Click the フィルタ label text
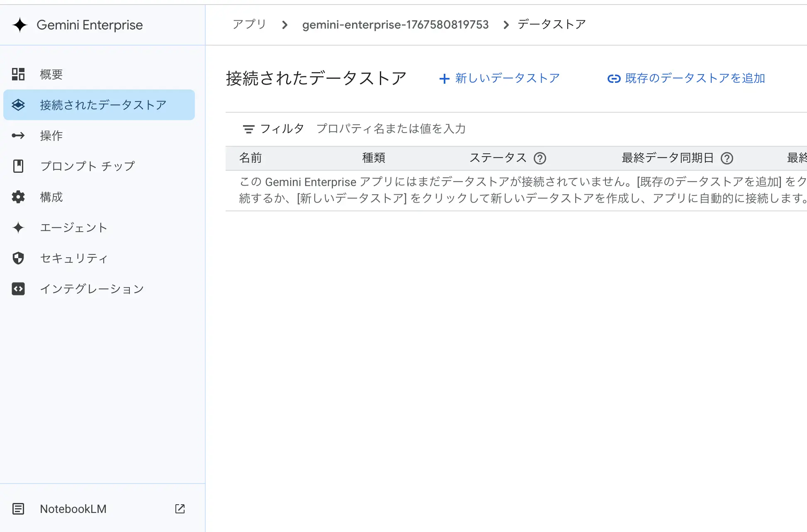807x532 pixels. 282,129
